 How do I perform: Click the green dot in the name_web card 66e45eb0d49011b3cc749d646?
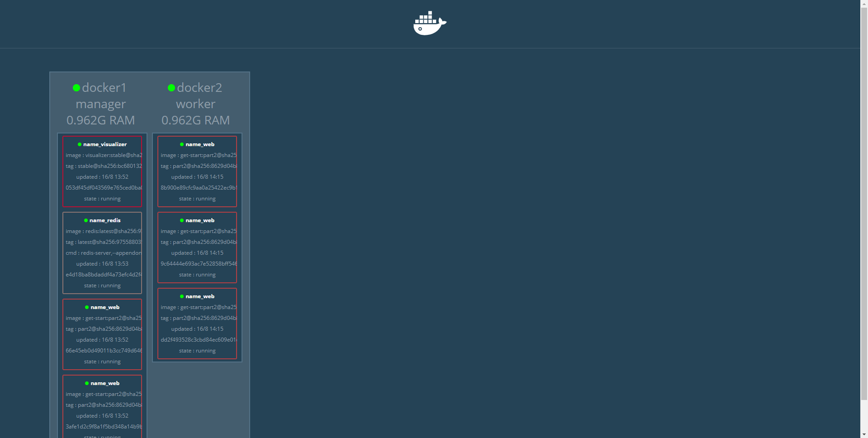click(87, 308)
